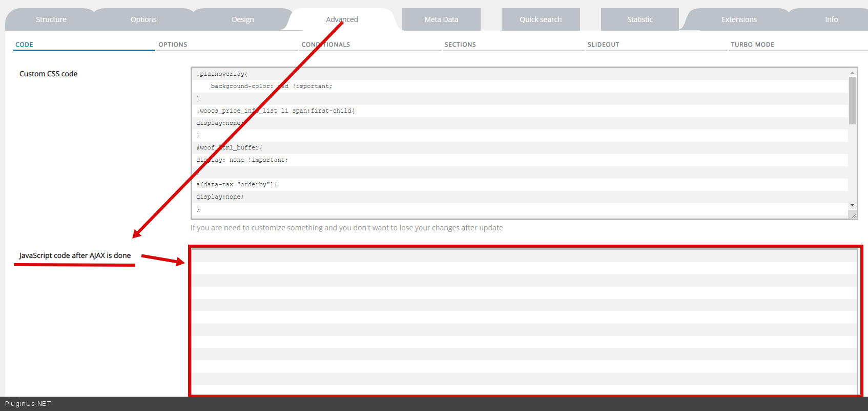Switch to the Design tab
The image size is (868, 411).
(242, 19)
